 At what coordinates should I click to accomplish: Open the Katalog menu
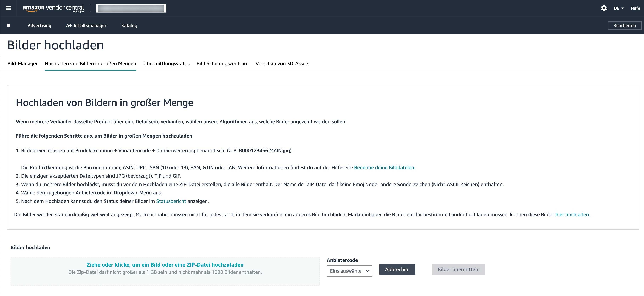click(129, 26)
